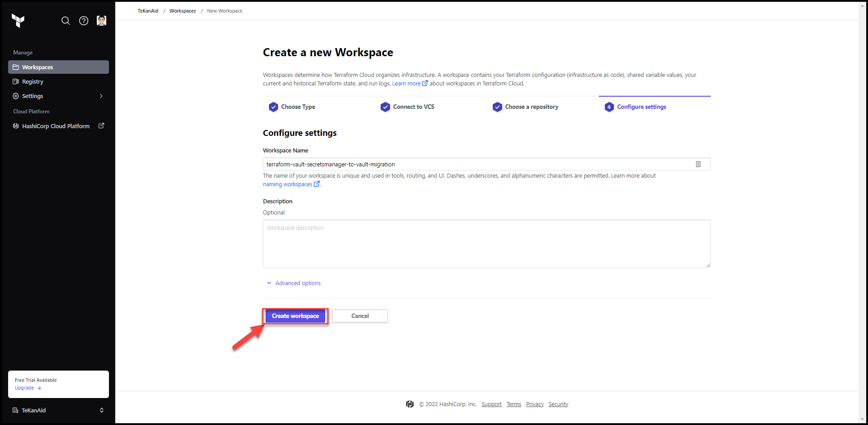
Task: Open the help question-mark icon
Action: tap(83, 21)
